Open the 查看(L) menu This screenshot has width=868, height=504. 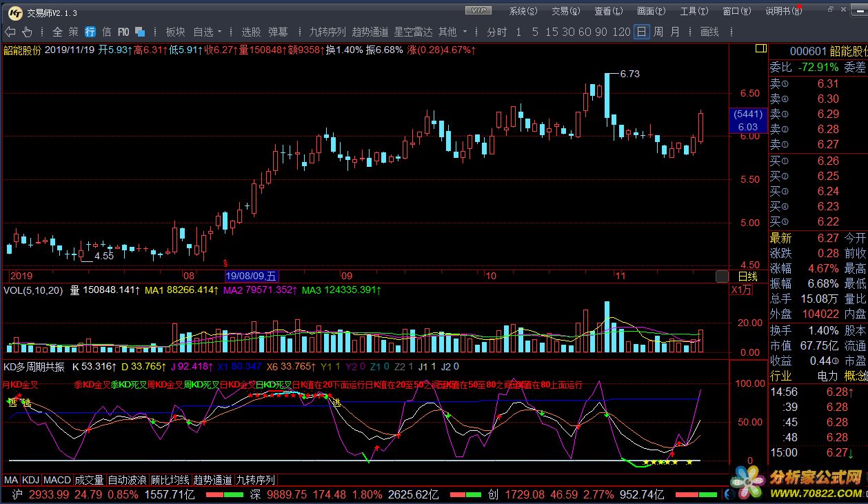click(609, 11)
